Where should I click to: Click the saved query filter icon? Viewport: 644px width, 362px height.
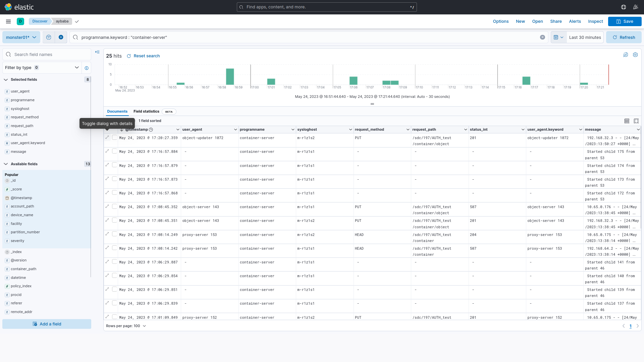click(49, 37)
